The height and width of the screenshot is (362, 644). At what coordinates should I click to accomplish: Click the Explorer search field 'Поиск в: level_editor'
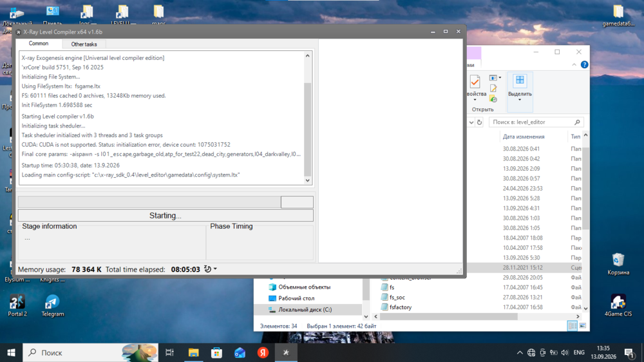coord(536,122)
